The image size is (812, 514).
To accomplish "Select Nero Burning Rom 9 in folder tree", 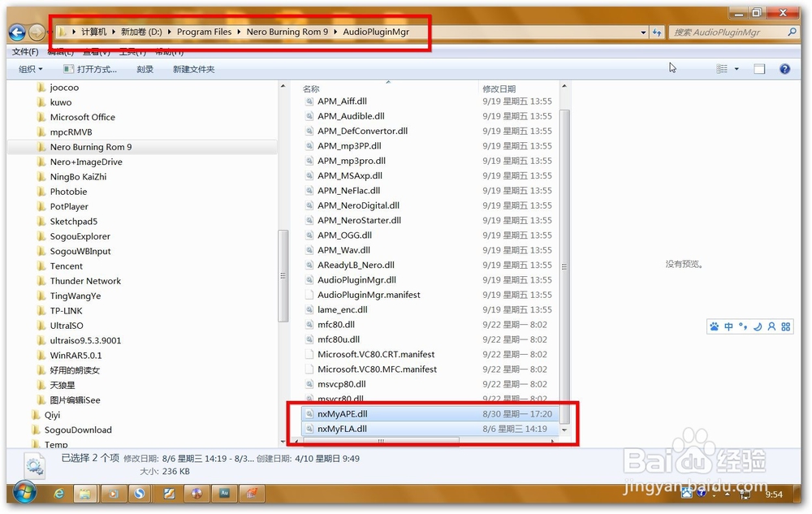I will [x=91, y=147].
